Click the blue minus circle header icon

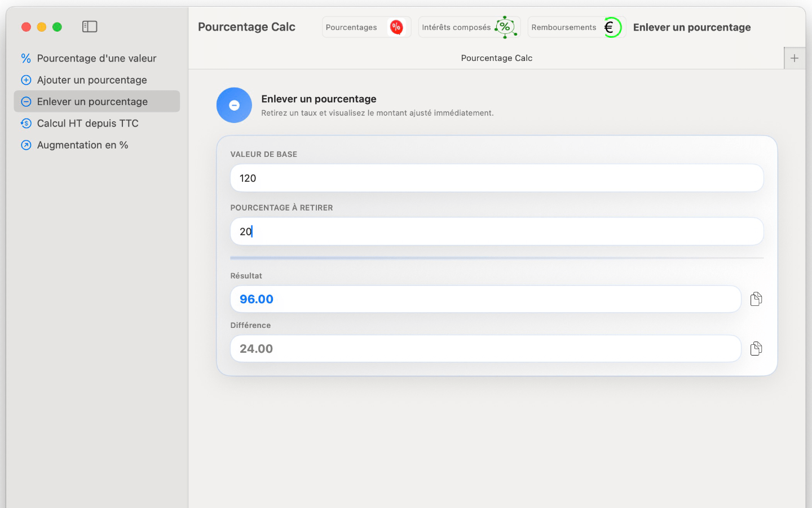coord(234,105)
